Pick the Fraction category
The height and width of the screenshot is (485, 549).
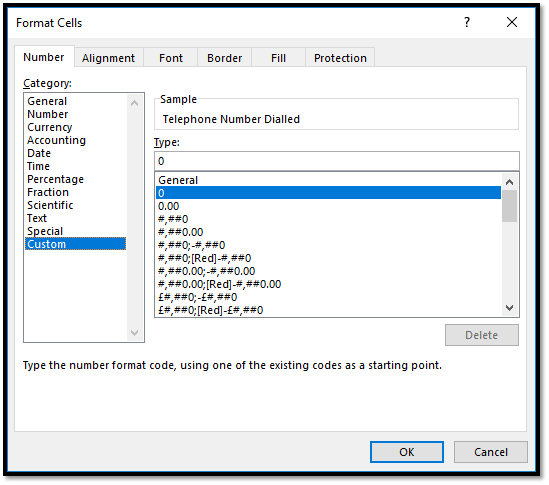[75, 192]
